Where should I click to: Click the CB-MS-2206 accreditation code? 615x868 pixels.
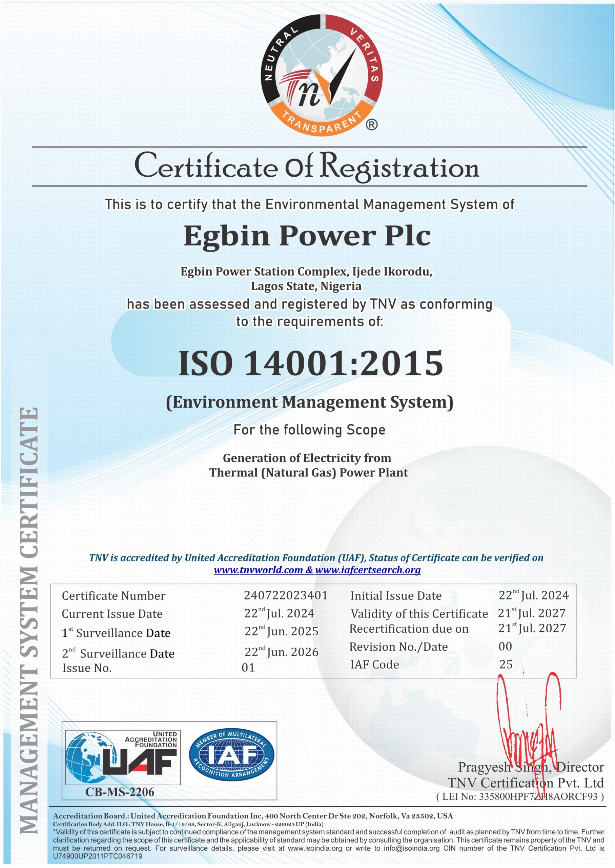coord(120,792)
